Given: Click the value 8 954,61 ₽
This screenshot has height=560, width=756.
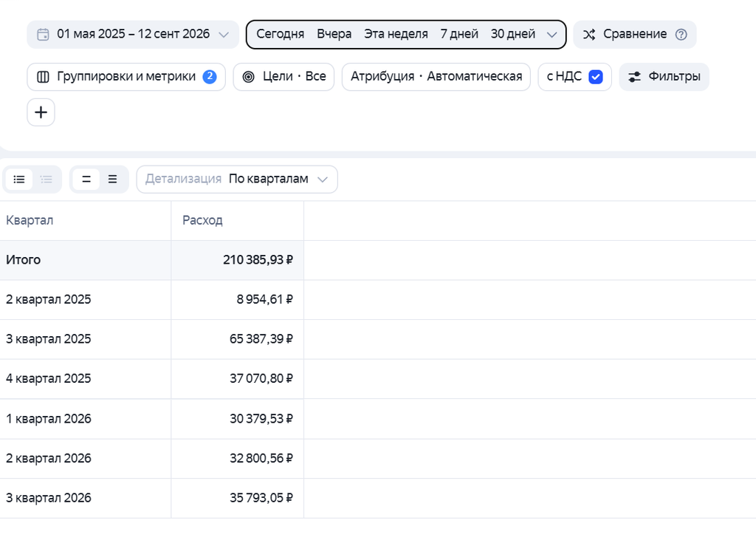Looking at the screenshot, I should [x=265, y=299].
